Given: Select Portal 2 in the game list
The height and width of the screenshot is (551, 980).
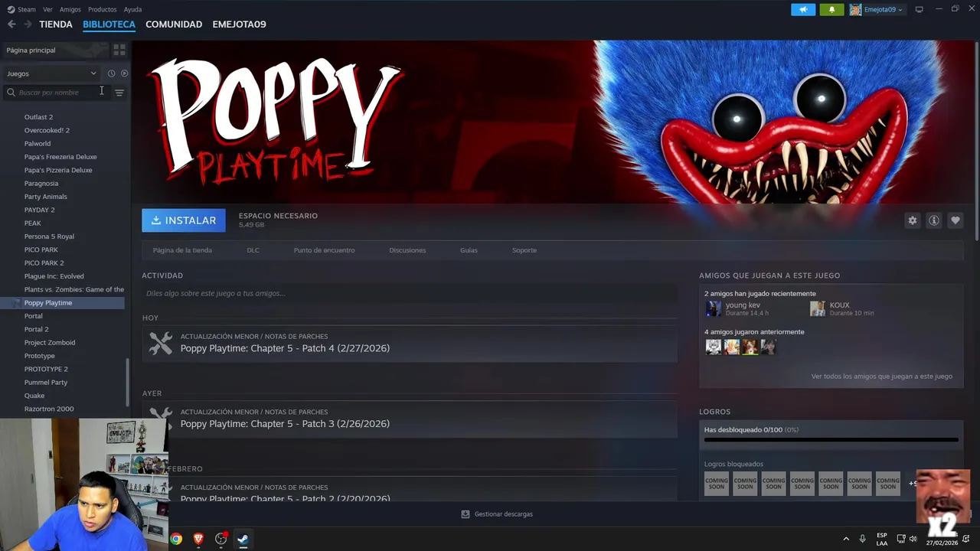Looking at the screenshot, I should (36, 329).
